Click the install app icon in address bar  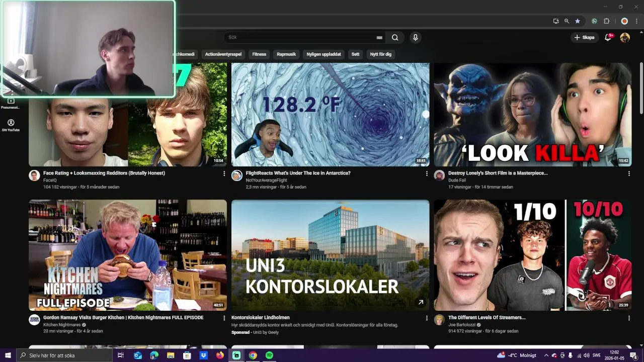tap(556, 21)
